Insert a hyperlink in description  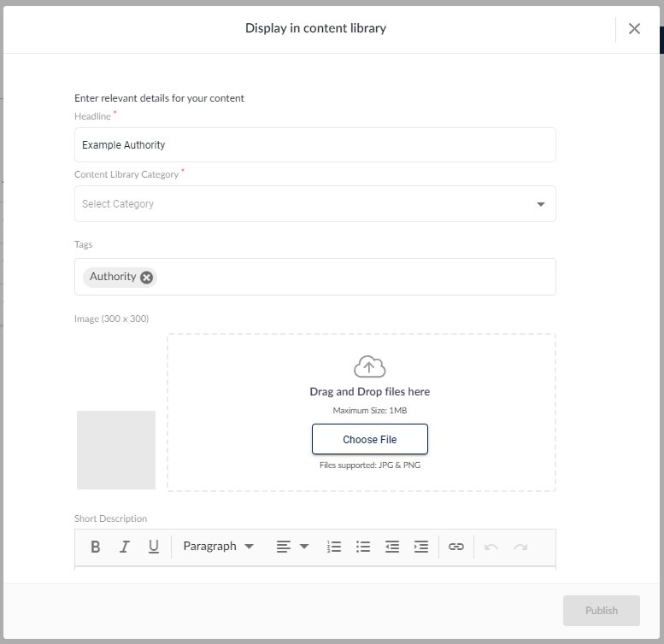tap(456, 547)
